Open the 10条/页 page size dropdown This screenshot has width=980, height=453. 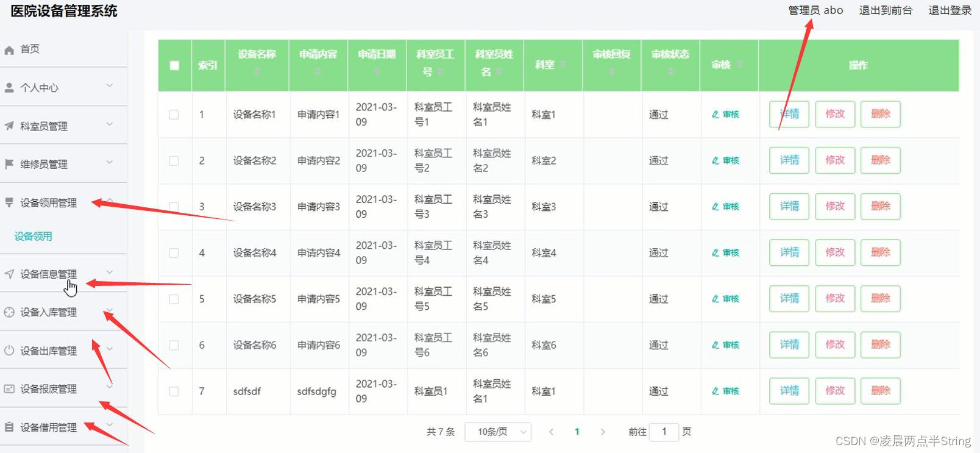pos(498,432)
